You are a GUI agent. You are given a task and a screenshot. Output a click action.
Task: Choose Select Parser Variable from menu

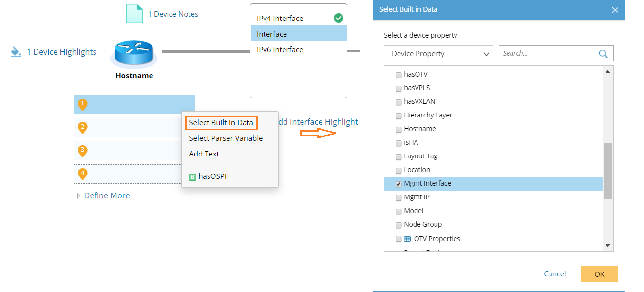point(226,138)
